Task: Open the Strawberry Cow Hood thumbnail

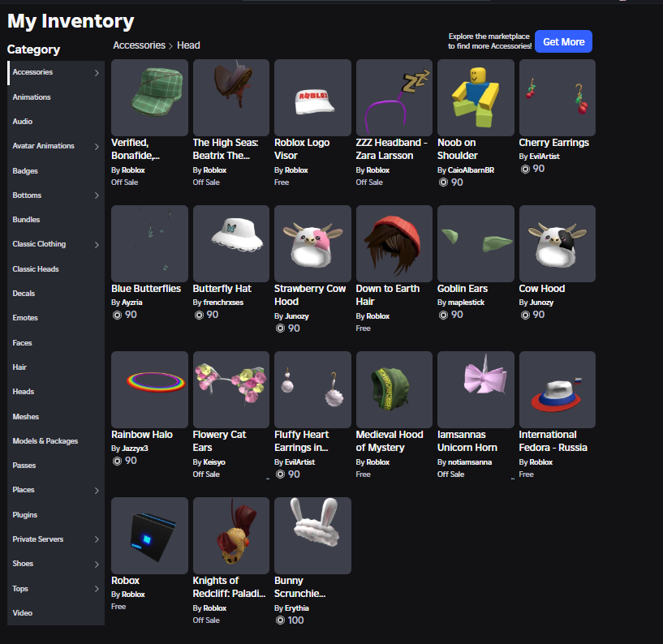Action: 312,244
